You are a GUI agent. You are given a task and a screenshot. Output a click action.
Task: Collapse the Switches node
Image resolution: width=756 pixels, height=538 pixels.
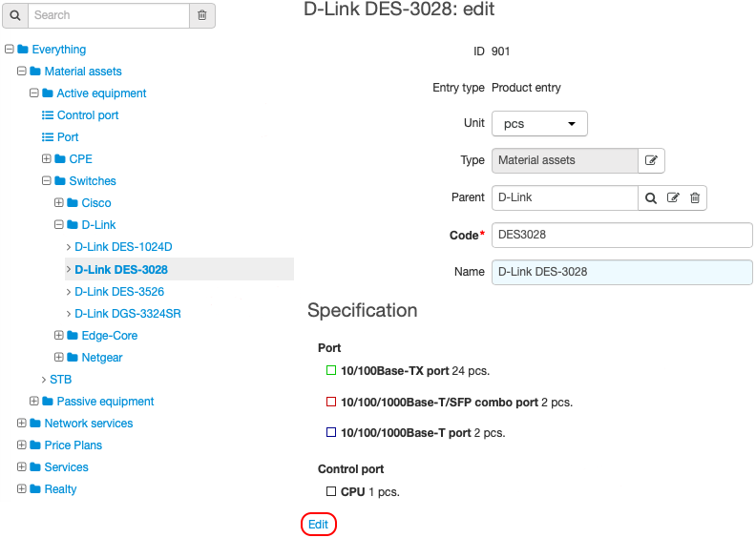tap(46, 181)
